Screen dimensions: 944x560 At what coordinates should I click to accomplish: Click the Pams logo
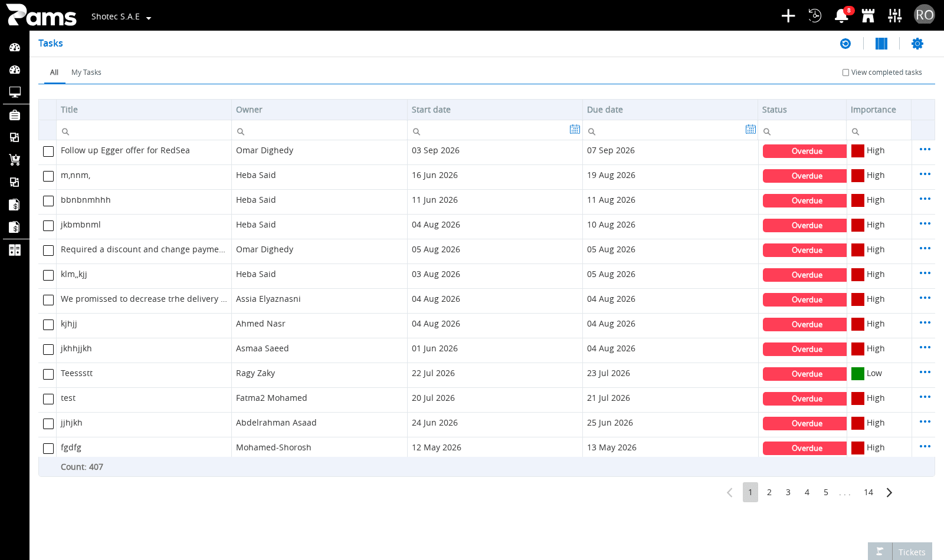pyautogui.click(x=41, y=15)
